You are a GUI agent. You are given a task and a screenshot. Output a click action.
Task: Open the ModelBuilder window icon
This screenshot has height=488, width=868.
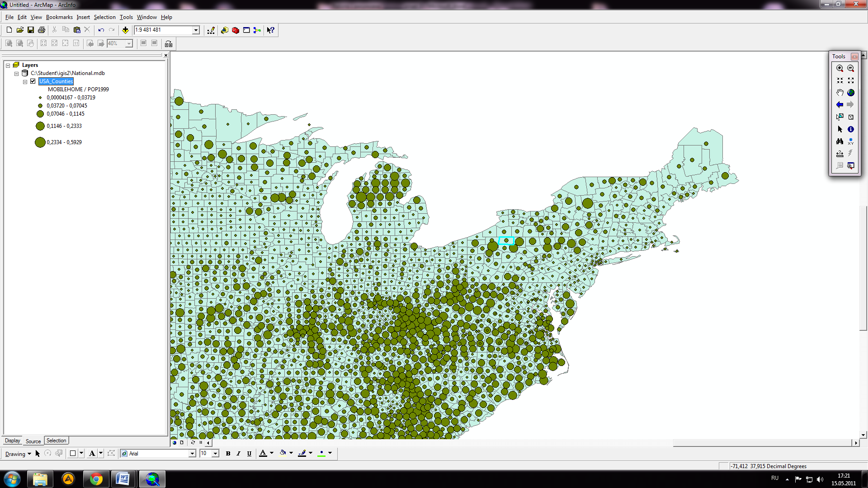(x=257, y=30)
